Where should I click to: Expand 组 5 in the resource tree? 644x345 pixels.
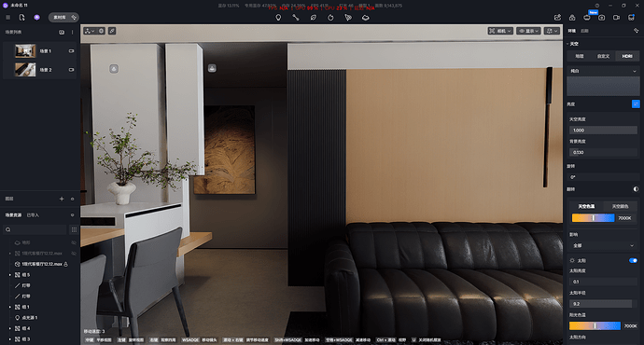[x=10, y=275]
